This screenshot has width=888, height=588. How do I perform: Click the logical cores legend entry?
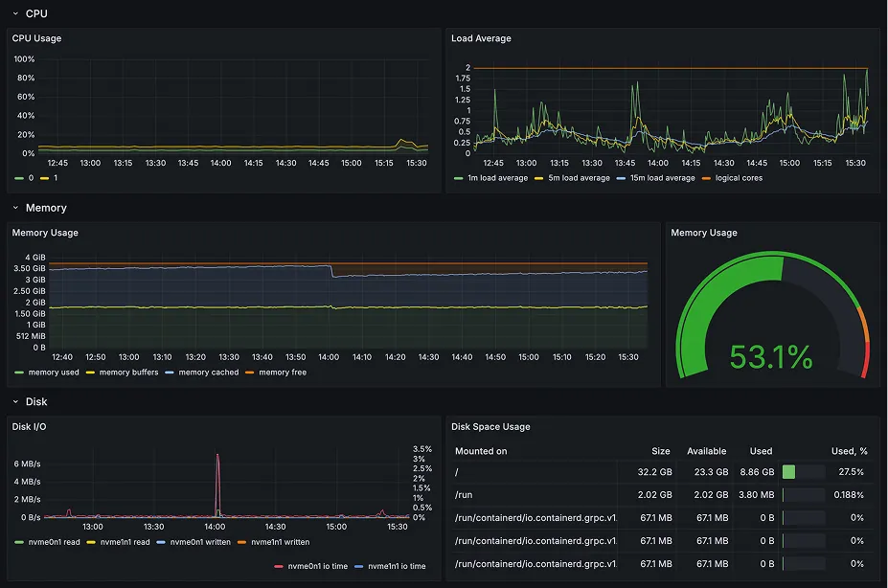coord(738,178)
